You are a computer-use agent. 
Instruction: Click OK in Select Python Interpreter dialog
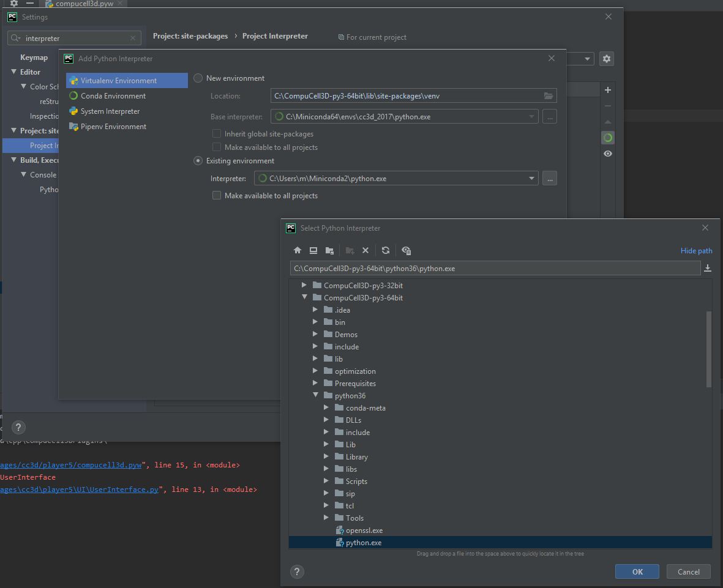637,572
